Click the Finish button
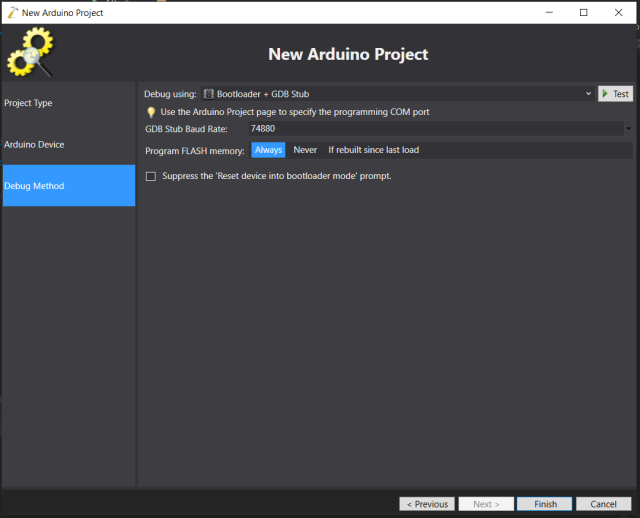This screenshot has height=518, width=640. click(x=544, y=504)
